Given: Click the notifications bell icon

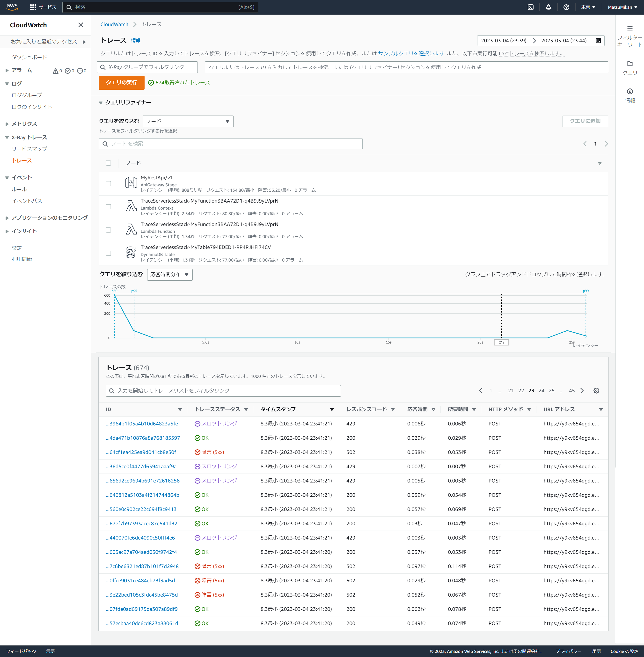Looking at the screenshot, I should tap(548, 7).
